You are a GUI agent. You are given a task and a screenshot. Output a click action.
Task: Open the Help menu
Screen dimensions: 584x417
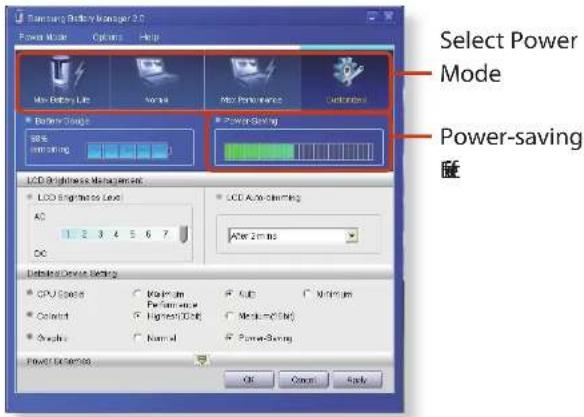[x=149, y=37]
